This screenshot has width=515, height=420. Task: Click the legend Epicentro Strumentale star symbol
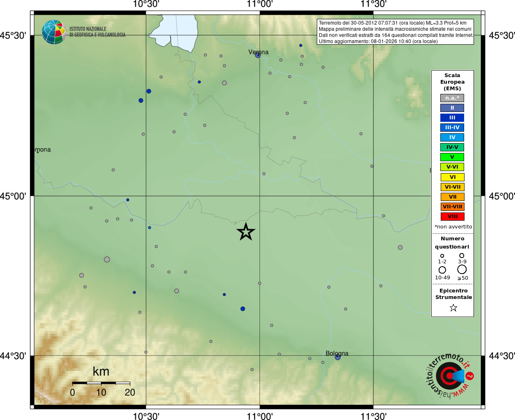[x=453, y=308]
